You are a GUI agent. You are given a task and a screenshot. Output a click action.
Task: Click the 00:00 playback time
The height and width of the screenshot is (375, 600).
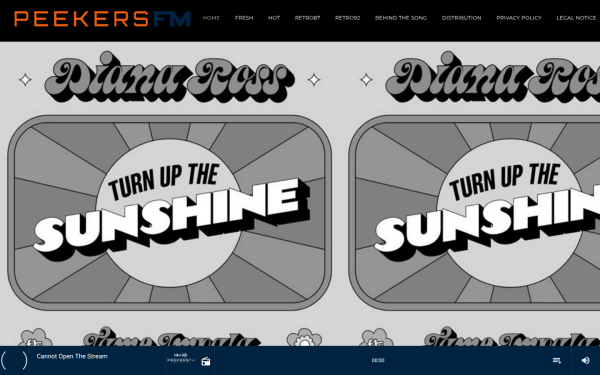pyautogui.click(x=378, y=360)
